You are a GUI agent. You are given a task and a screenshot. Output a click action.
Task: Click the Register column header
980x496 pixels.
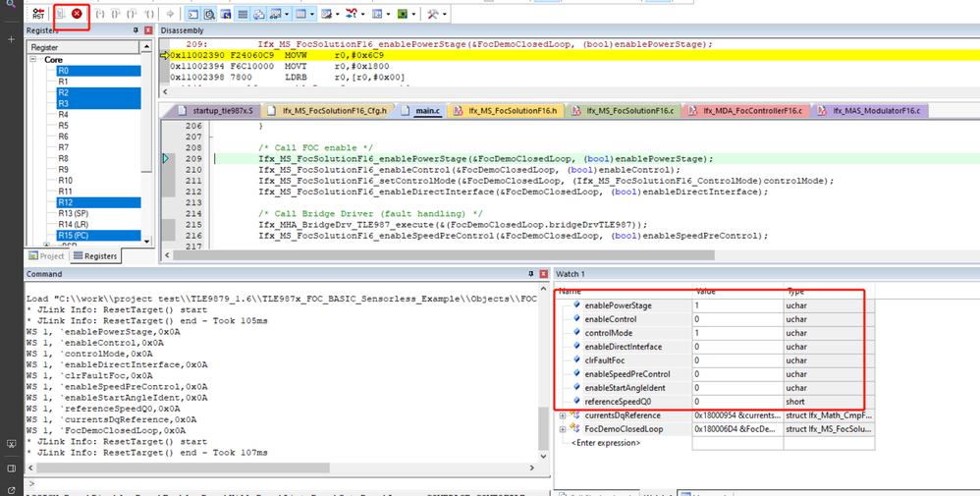(x=83, y=47)
